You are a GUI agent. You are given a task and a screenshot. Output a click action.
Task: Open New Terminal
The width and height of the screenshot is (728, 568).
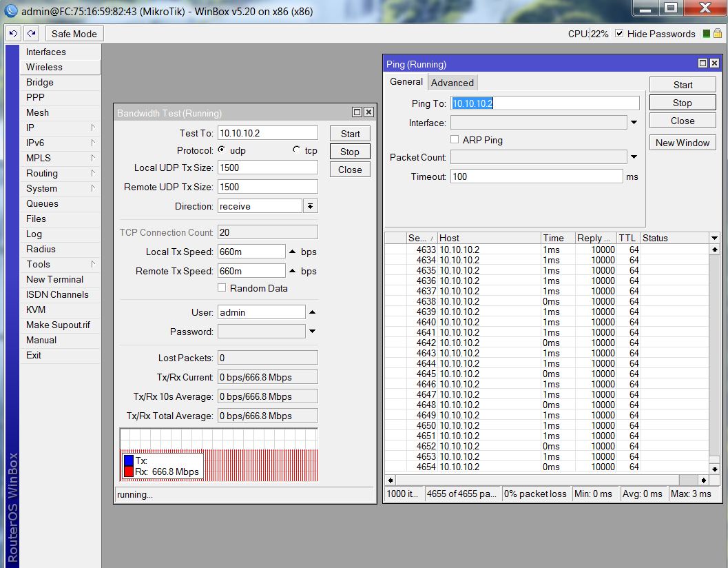pyautogui.click(x=60, y=279)
